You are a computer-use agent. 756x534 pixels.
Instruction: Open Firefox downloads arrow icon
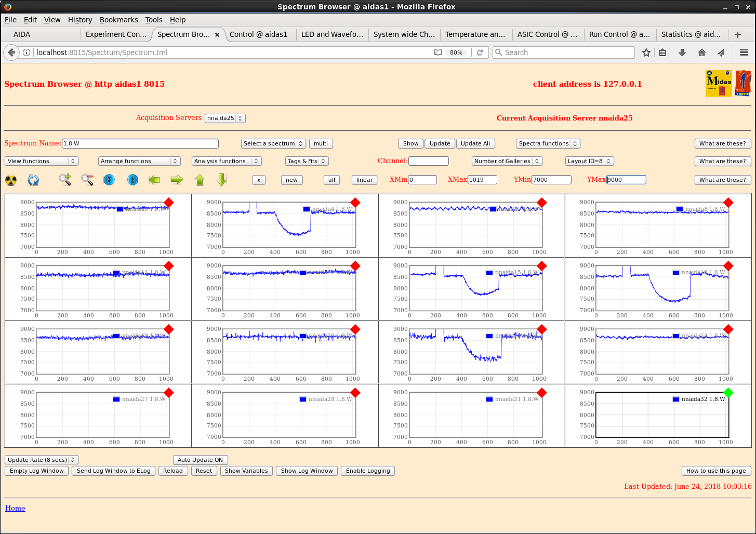tap(682, 52)
